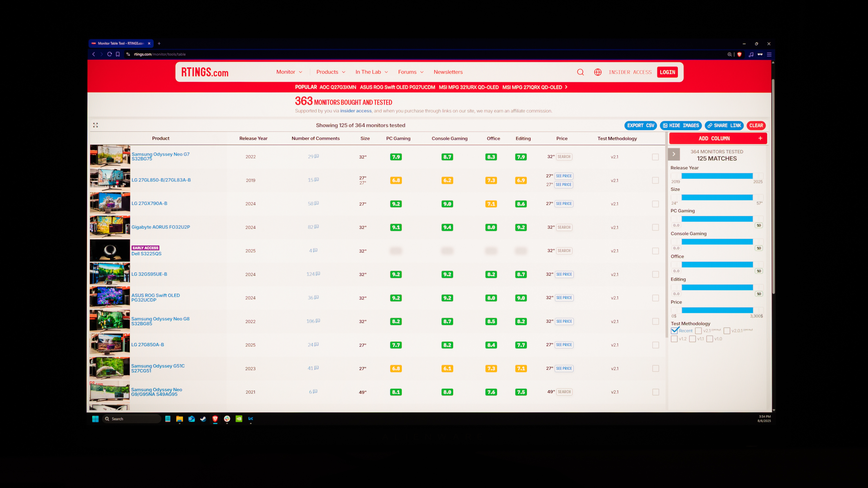This screenshot has height=488, width=868.
Task: Click the fullscreen expand table icon
Action: [96, 125]
